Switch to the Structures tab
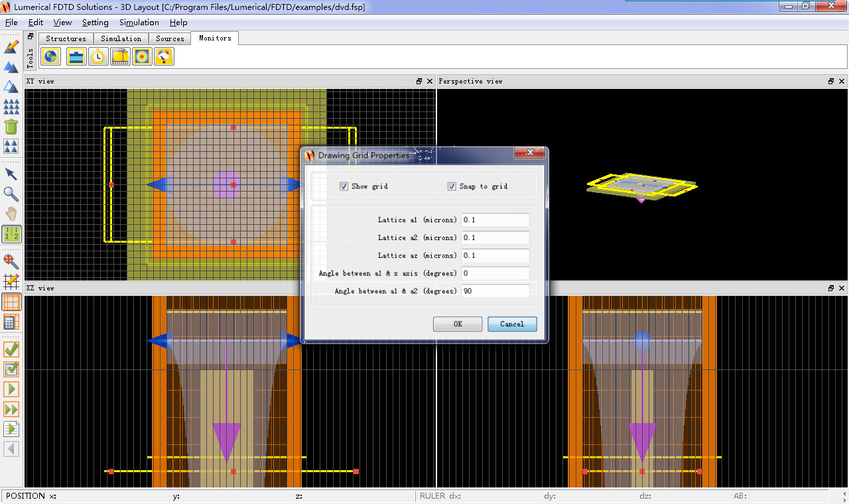The image size is (849, 504). 66,38
